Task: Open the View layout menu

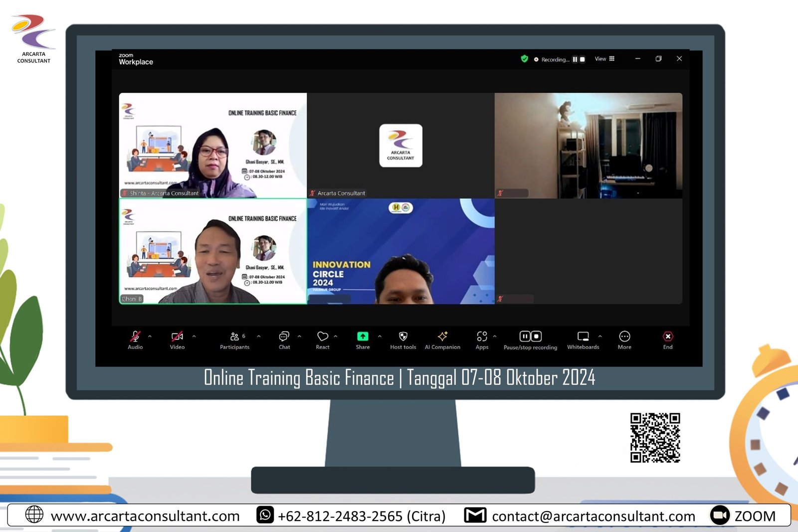Action: click(604, 59)
